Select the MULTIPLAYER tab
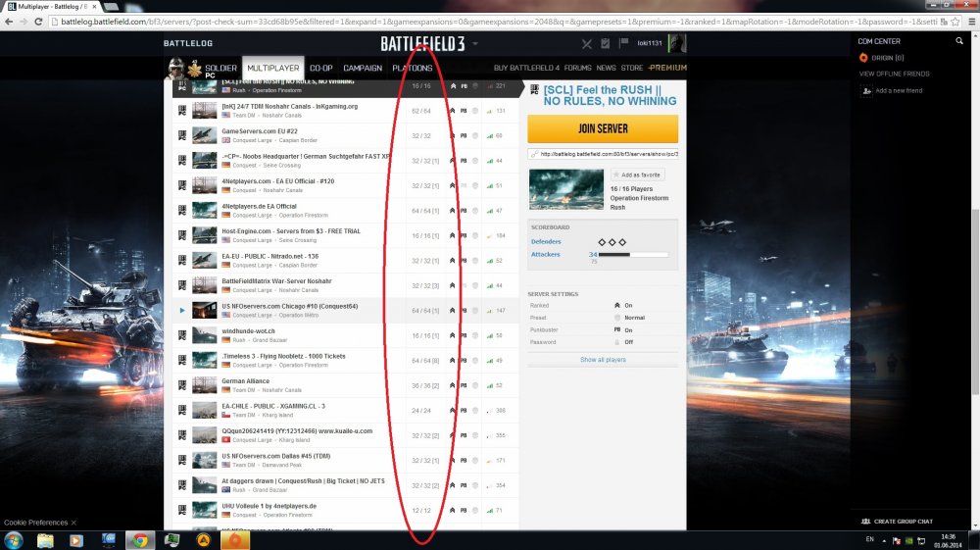Image resolution: width=980 pixels, height=550 pixels. pyautogui.click(x=273, y=68)
